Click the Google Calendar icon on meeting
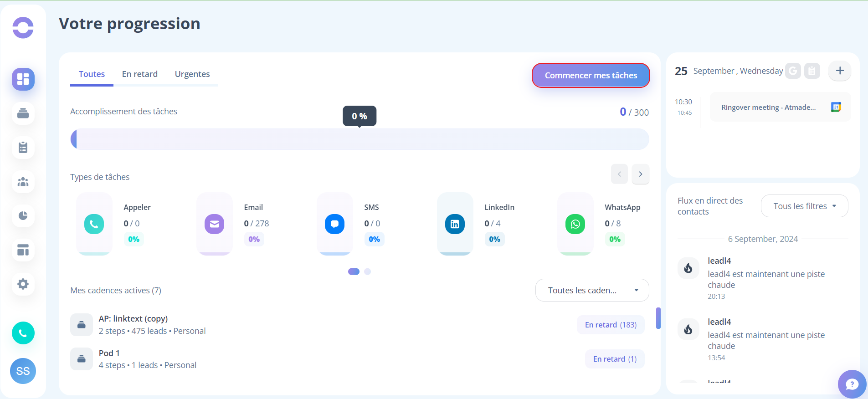The image size is (868, 399). tap(836, 107)
